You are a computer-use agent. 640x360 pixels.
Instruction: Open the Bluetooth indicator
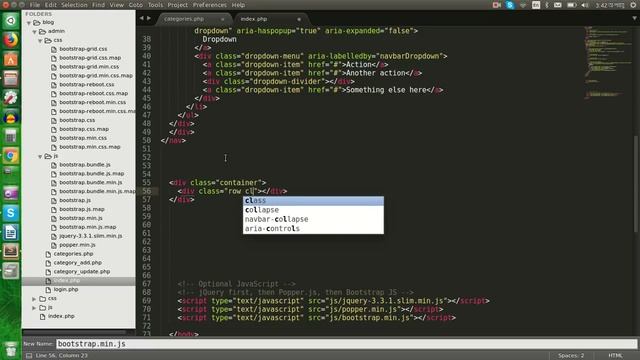click(x=547, y=5)
